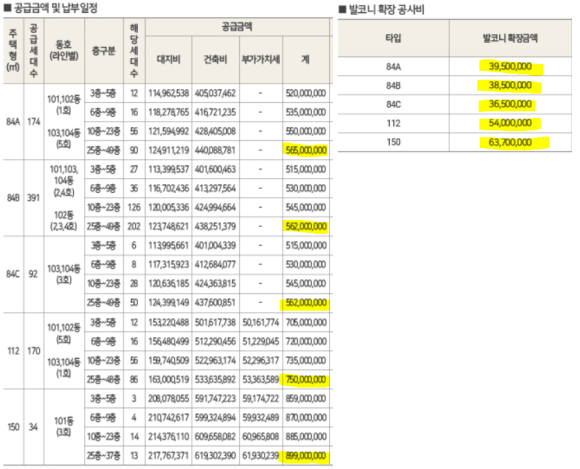Select balcony expansion price 36,500,000
This screenshot has width=580, height=469.
(x=510, y=104)
